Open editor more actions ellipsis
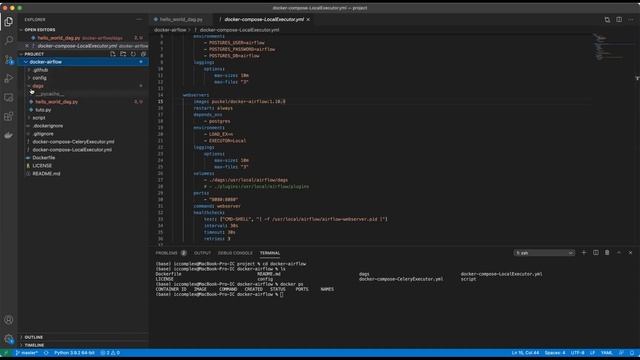The image size is (640, 360). pos(631,20)
